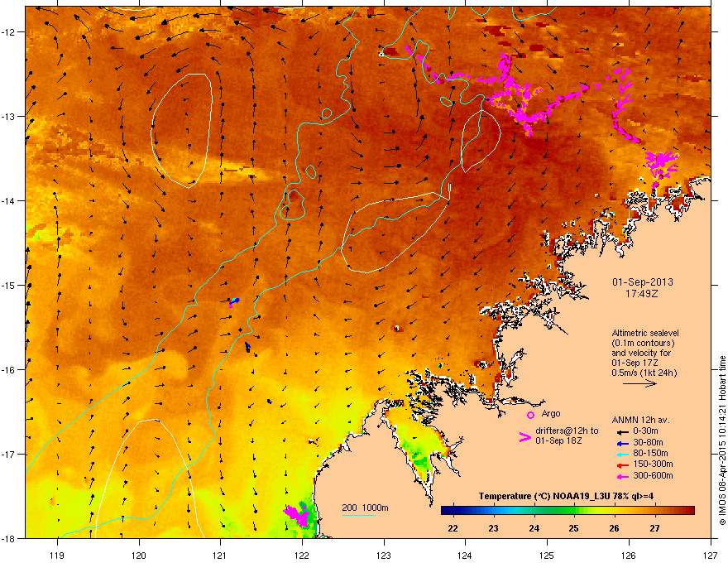Click the "Altimetric sealevel" caption line
Screen dimensions: 728x563
tap(645, 333)
